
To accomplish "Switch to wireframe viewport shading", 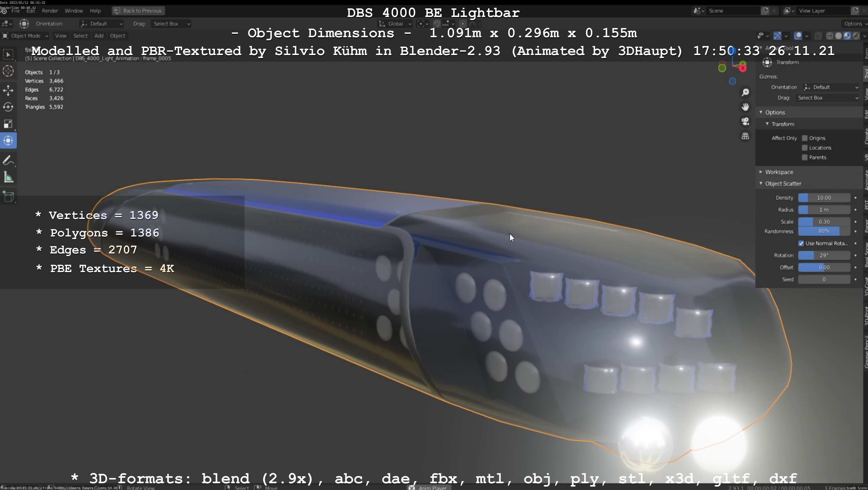I will coord(830,36).
